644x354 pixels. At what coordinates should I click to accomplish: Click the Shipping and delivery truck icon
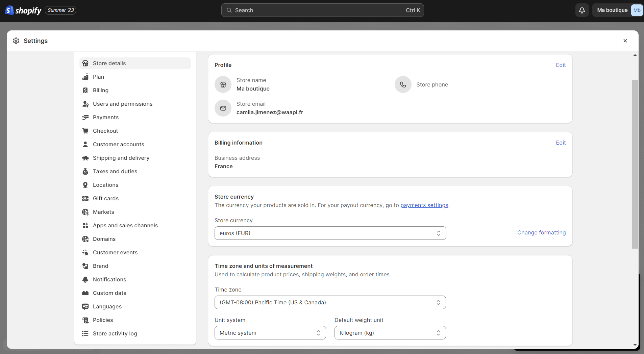[x=85, y=158]
